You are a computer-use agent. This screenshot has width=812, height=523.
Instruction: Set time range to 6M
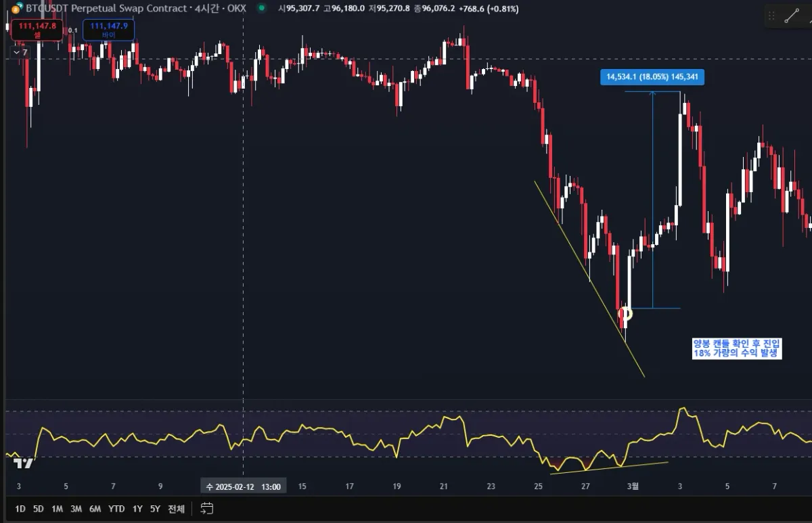coord(95,508)
